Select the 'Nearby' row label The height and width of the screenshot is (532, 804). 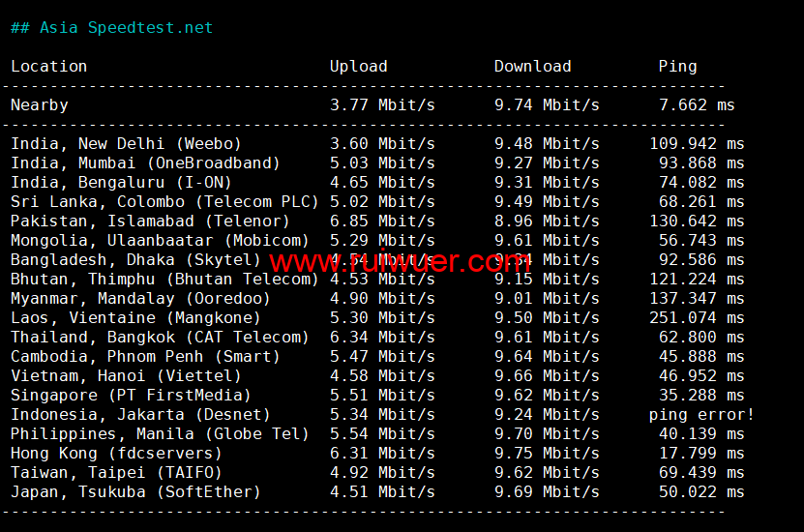point(39,104)
